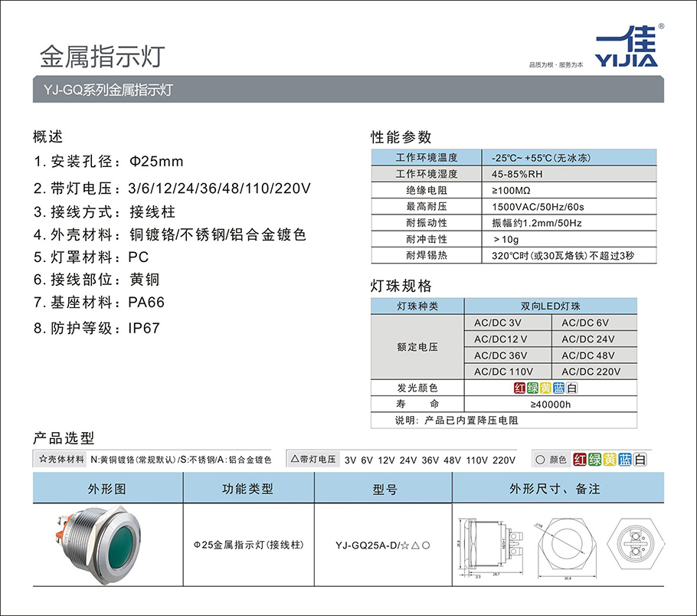Click the ☆壳体材料 legend label
Image resolution: width=697 pixels, height=616 pixels.
coord(61,460)
